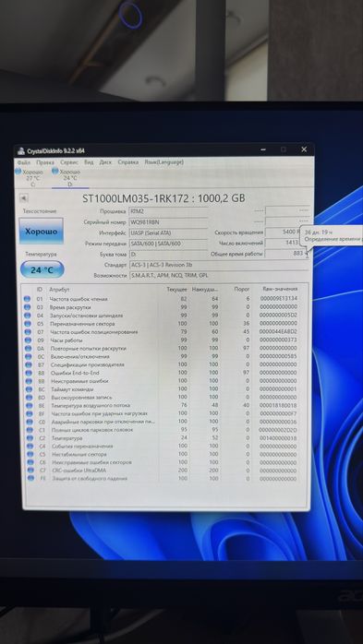Click status circle for 09 Часы работы
Viewport: 363px width, 644px height.
pos(28,340)
